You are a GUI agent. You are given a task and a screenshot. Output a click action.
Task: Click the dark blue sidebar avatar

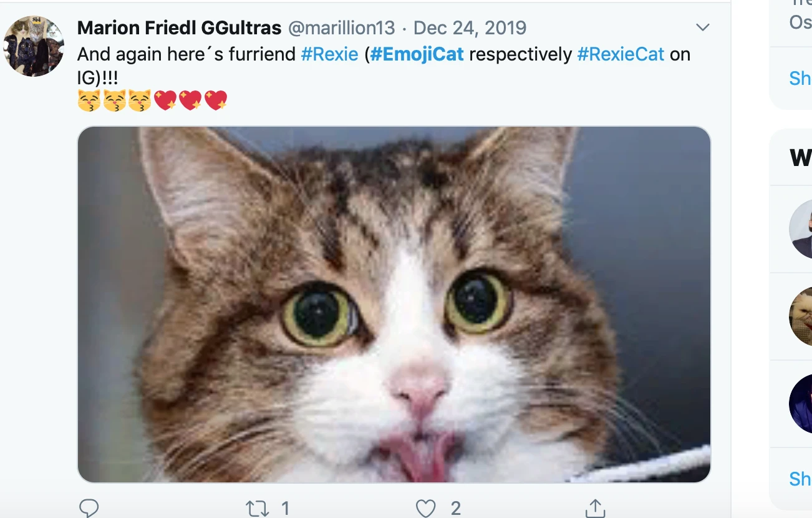[x=803, y=403]
